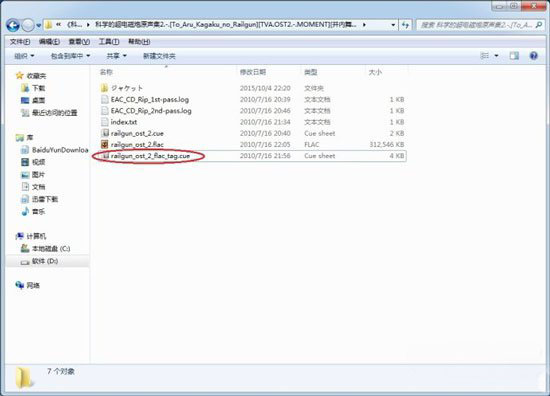Screen dimensions: 550x396
Task: Click the 2010/7/16 22:05 date of railgun_ost_2.flac
Action: 265,145
